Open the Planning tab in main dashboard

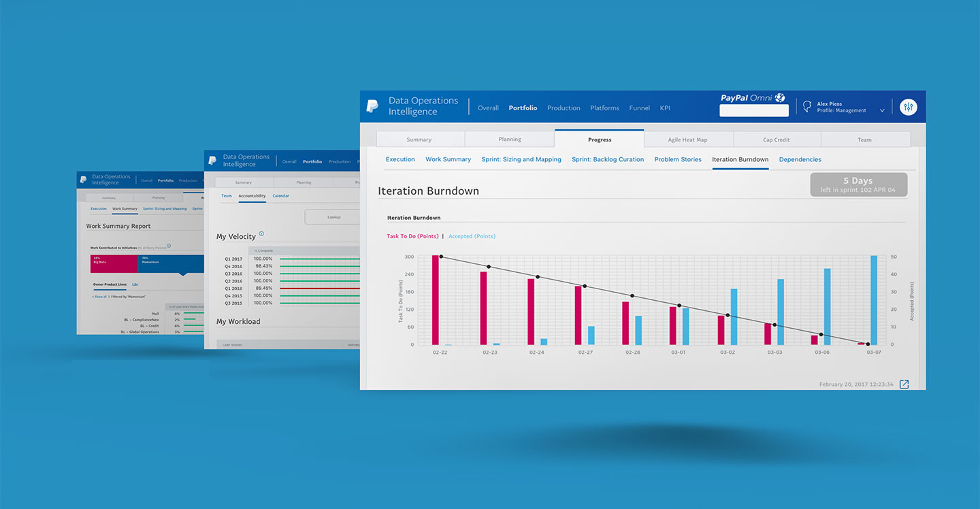click(509, 139)
